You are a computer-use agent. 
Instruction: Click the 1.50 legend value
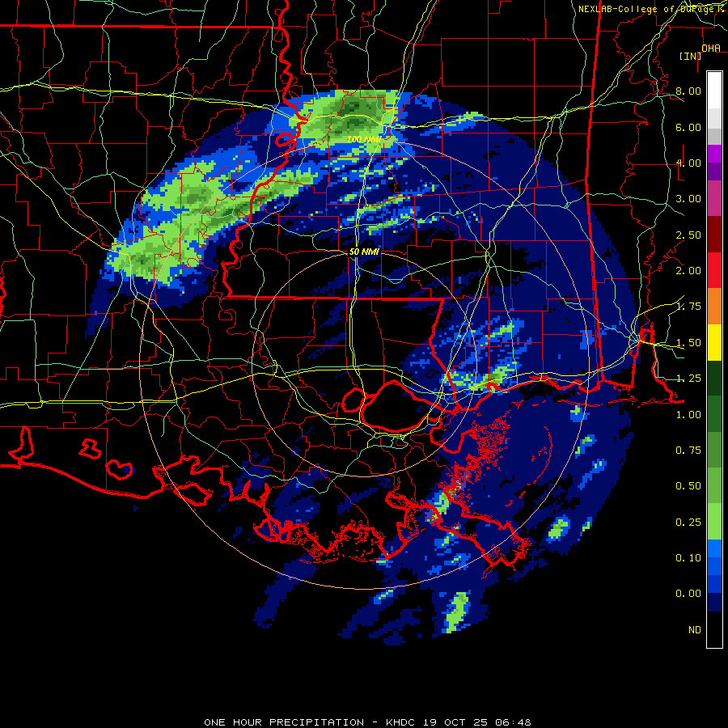(x=688, y=343)
